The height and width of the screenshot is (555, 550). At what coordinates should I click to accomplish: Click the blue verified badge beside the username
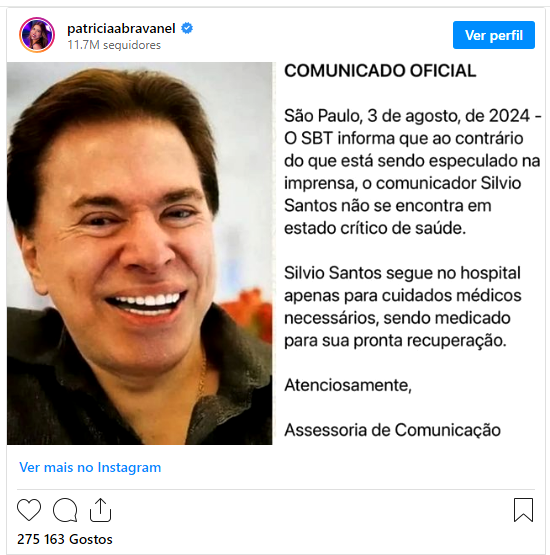click(187, 28)
